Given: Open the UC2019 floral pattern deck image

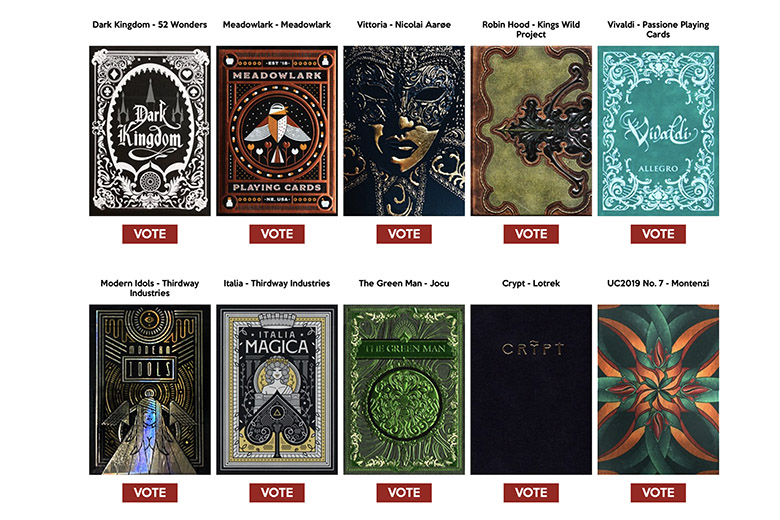Looking at the screenshot, I should coord(658,390).
